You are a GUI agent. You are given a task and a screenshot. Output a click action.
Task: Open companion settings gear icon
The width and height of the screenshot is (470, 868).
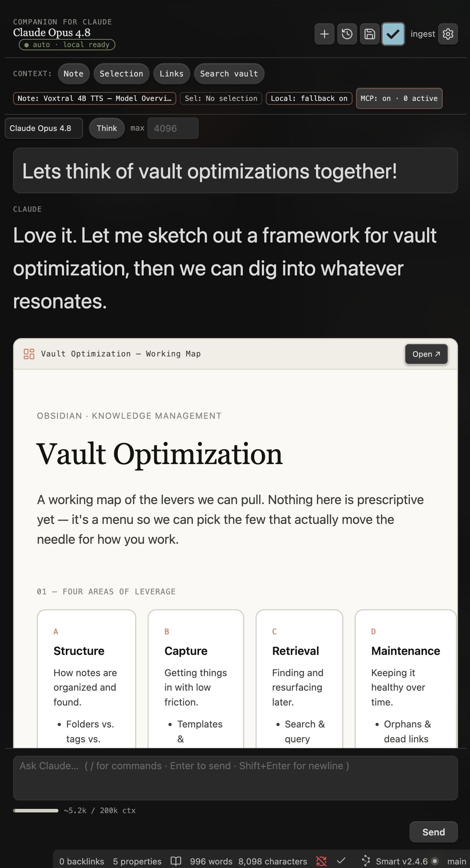(x=448, y=34)
